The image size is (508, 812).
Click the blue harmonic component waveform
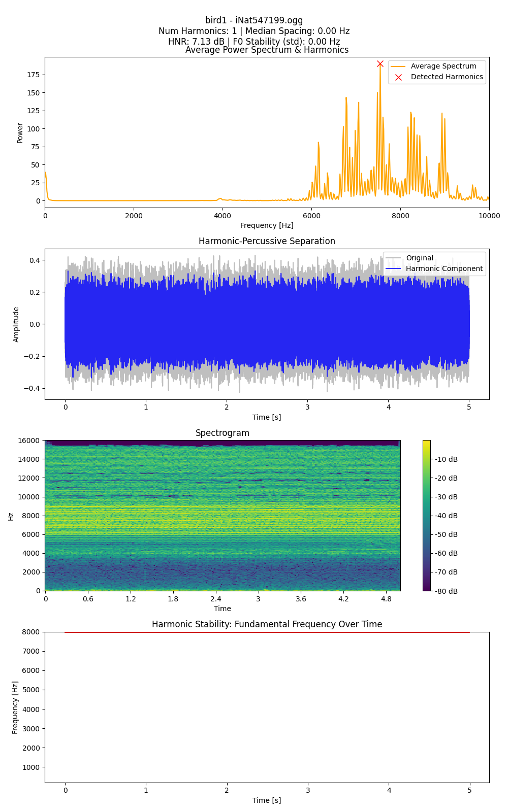[x=267, y=324]
